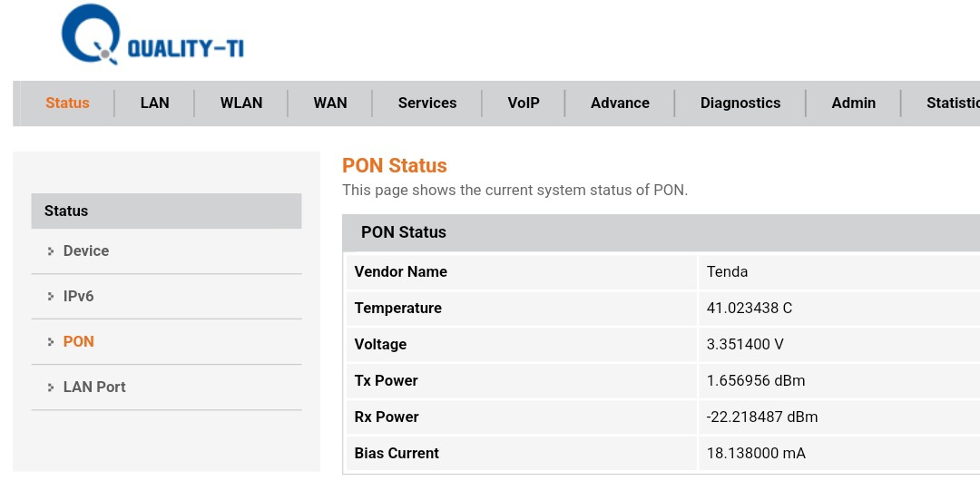980x481 pixels.
Task: Switch to the LAN tab
Action: coord(154,103)
